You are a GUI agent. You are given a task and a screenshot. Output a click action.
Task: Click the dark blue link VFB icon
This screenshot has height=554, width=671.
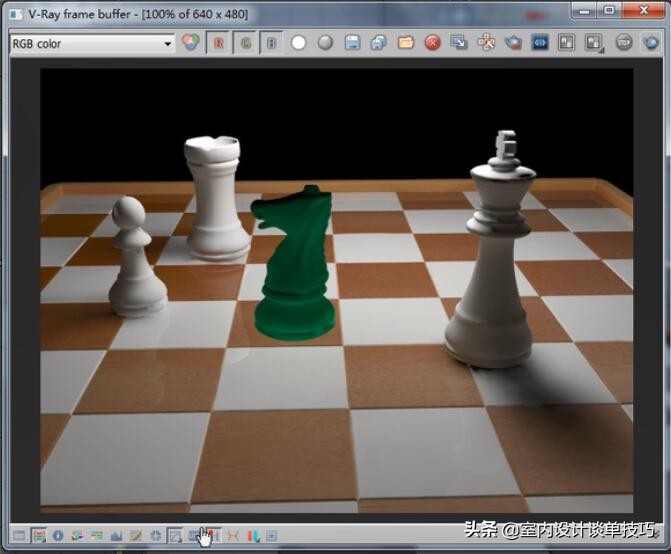[540, 43]
